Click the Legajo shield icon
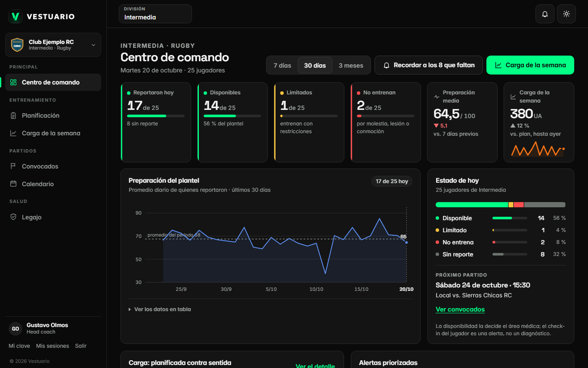Viewport: 588px width, 368px height. pyautogui.click(x=13, y=217)
